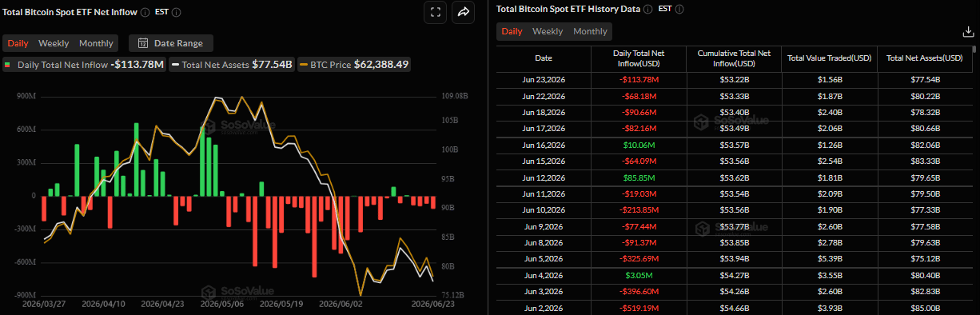Toggle Daily Total Net Inflow legend series

(84, 65)
